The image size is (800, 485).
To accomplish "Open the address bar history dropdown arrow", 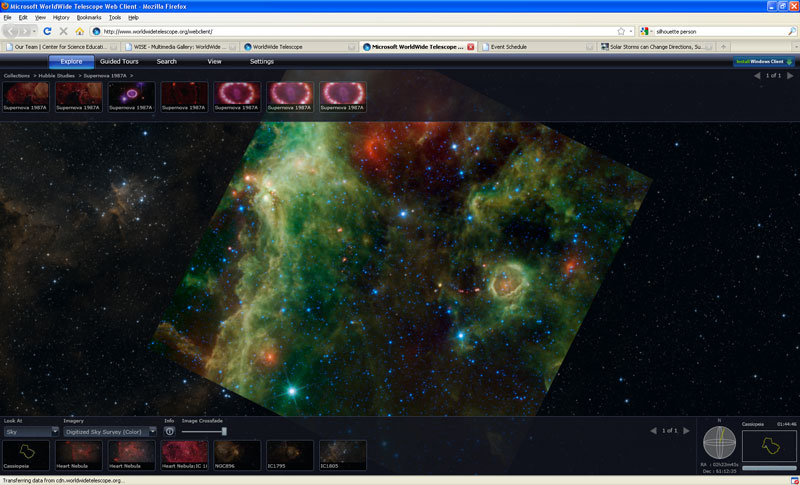I will (x=631, y=32).
